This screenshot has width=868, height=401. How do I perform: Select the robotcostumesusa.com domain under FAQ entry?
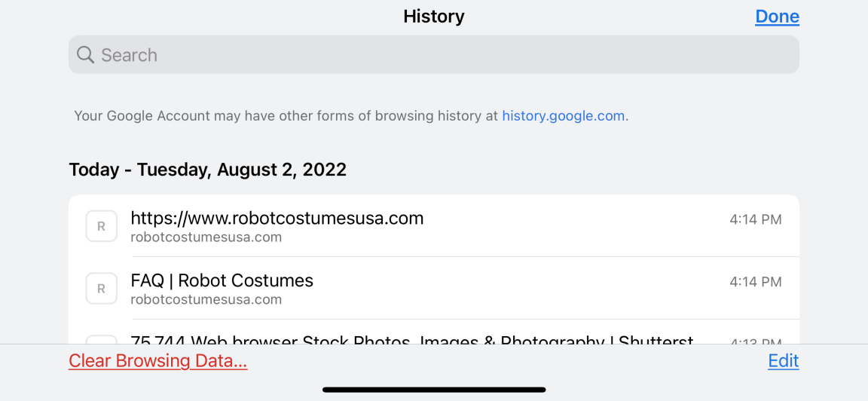pyautogui.click(x=206, y=299)
